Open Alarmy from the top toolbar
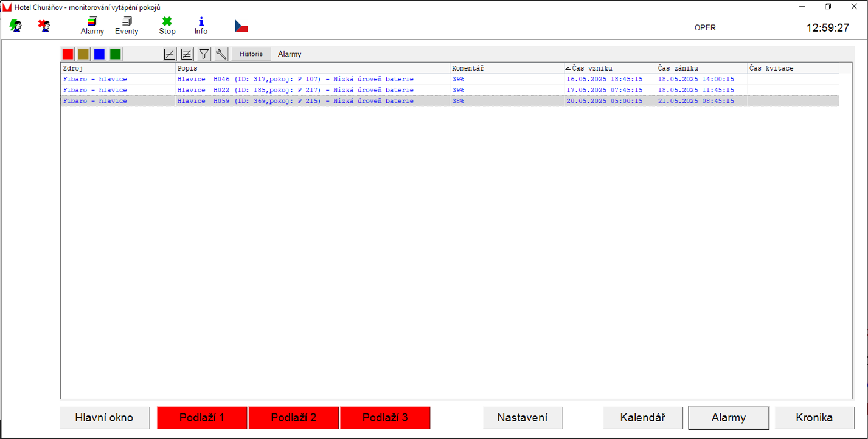868x439 pixels. [92, 26]
